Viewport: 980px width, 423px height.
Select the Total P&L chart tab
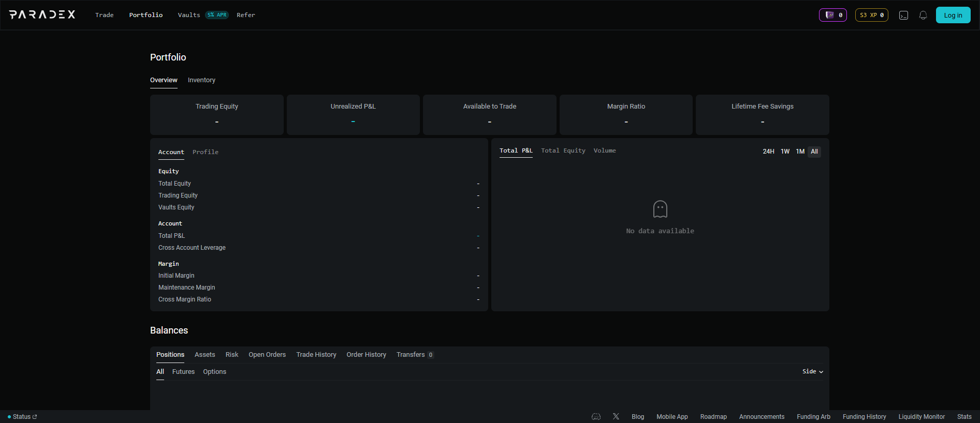click(x=516, y=150)
